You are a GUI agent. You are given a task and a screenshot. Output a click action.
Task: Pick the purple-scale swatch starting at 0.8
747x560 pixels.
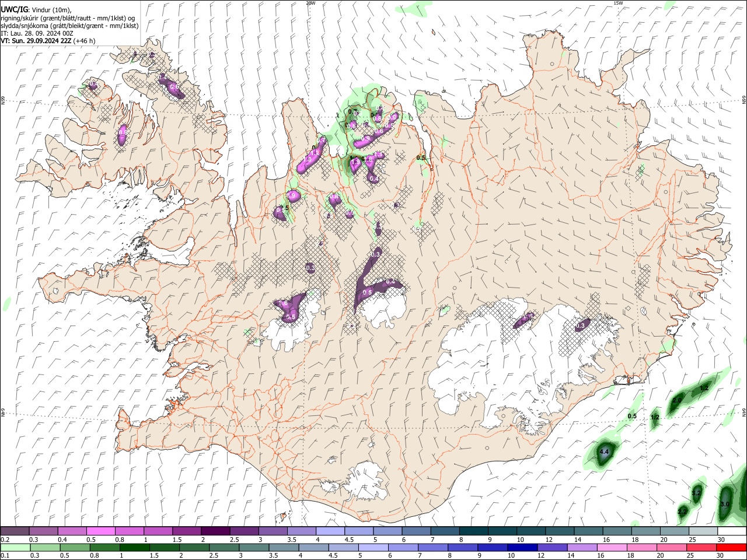[x=129, y=531]
